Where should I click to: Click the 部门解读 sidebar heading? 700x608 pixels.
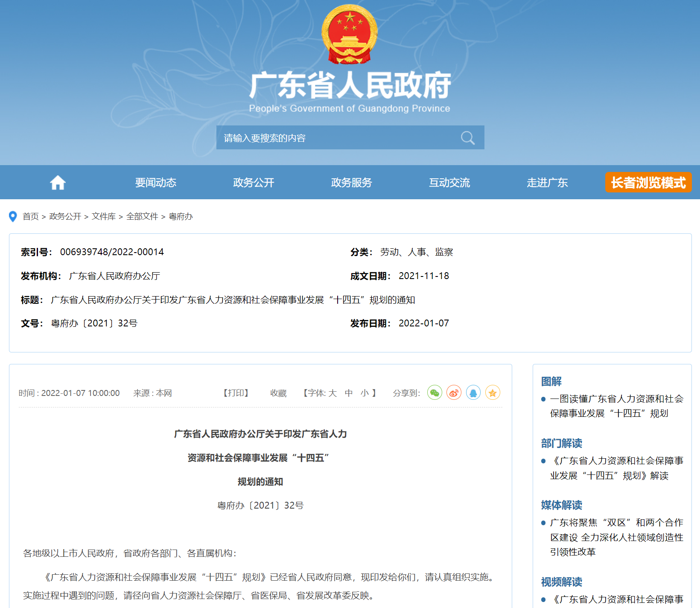pyautogui.click(x=562, y=443)
